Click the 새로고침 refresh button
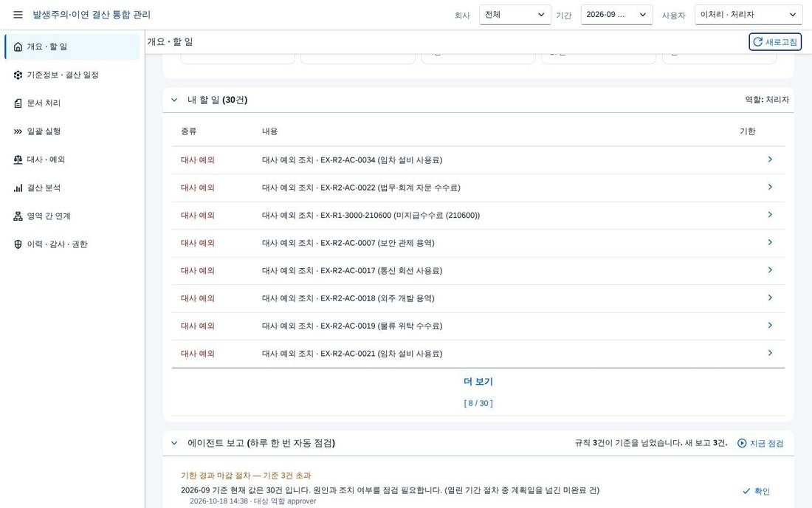 (x=774, y=42)
